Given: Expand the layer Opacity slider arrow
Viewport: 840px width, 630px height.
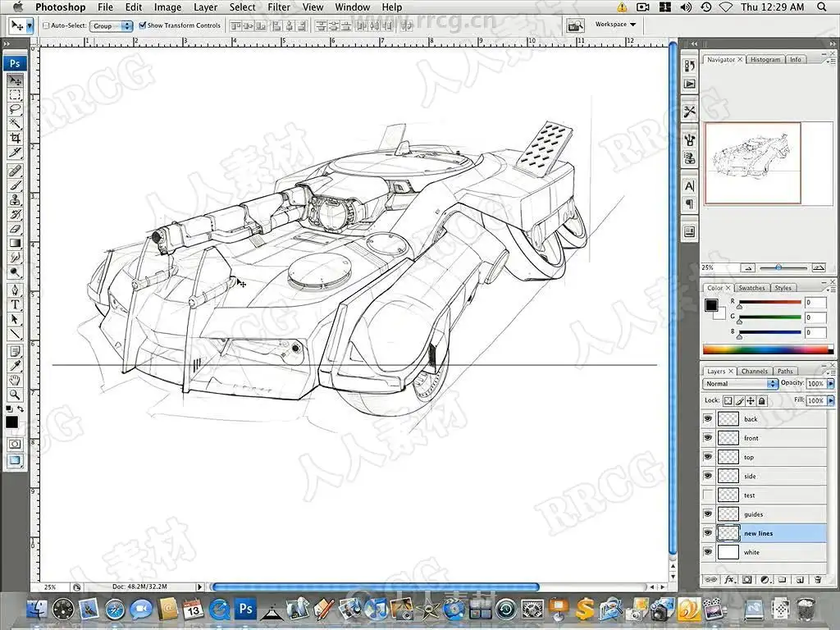Looking at the screenshot, I should pos(830,384).
